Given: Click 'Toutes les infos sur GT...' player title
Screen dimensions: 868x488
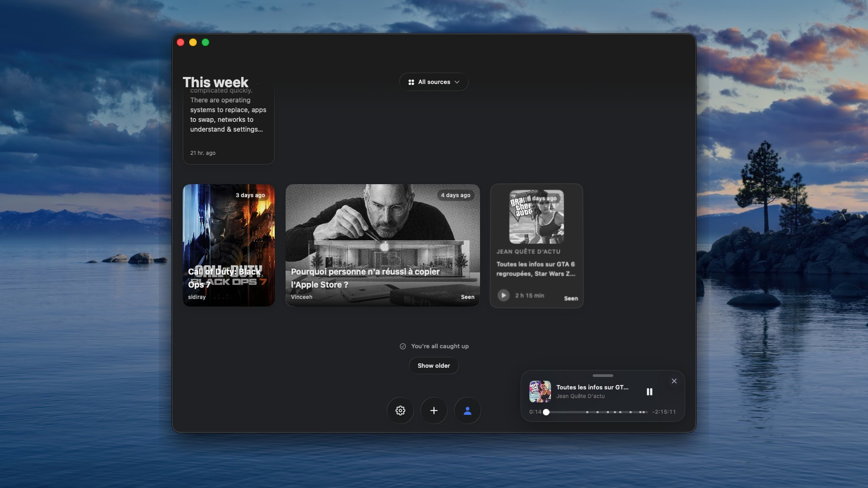Looking at the screenshot, I should (592, 387).
